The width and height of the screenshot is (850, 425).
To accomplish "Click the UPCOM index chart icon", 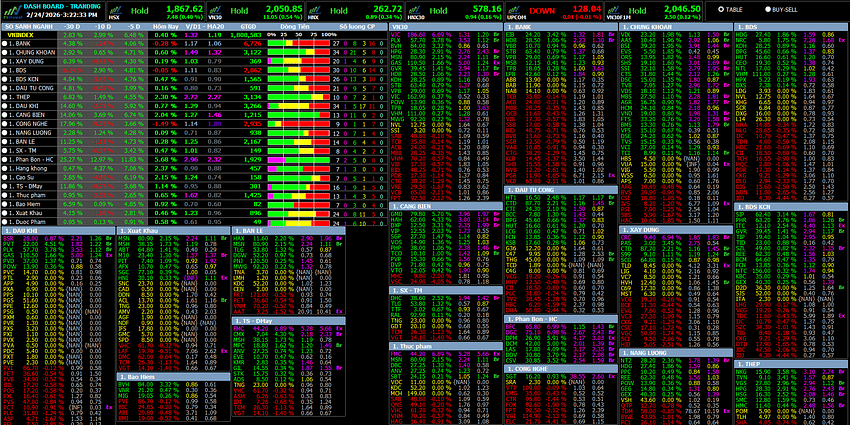I will click(513, 9).
